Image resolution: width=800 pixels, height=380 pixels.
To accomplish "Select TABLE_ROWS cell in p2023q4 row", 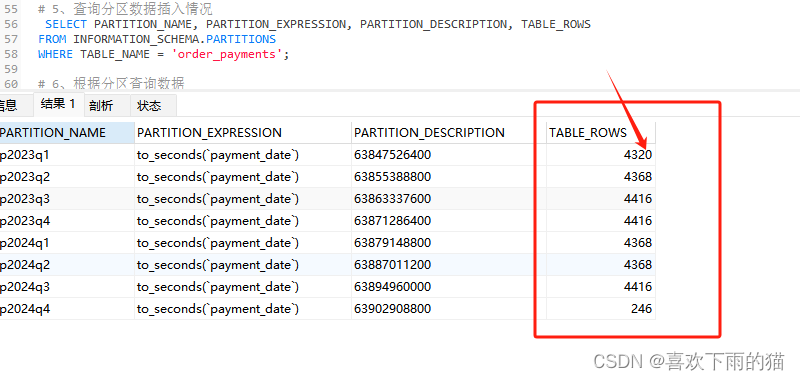I will coord(601,220).
